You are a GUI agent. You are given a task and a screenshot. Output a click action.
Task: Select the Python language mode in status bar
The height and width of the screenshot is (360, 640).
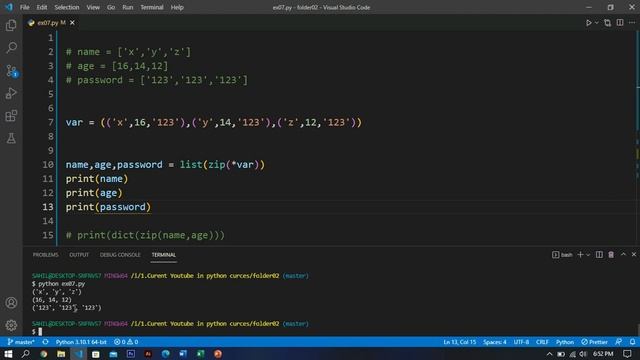tap(565, 342)
